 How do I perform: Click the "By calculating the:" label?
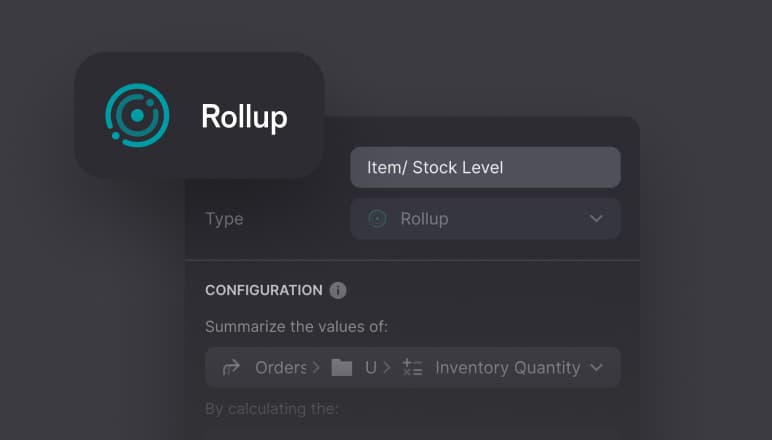point(272,408)
